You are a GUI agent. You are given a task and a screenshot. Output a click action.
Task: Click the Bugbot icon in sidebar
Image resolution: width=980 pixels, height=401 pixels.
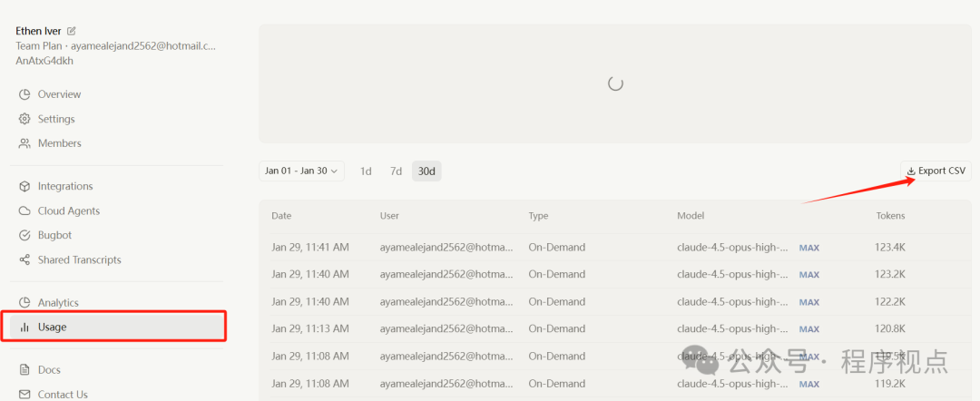click(24, 235)
